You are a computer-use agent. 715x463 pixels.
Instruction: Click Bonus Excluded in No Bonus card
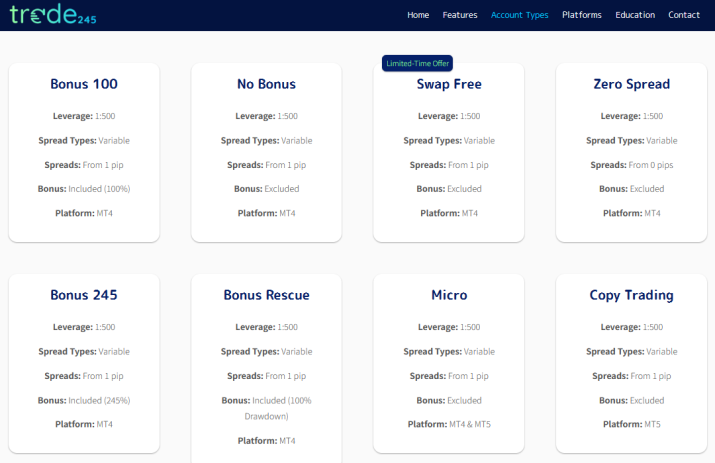(266, 189)
